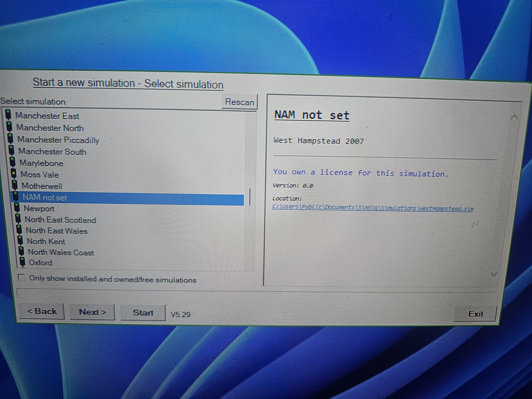Go back with the Back button
Viewport: 532px width, 399px height.
click(42, 311)
